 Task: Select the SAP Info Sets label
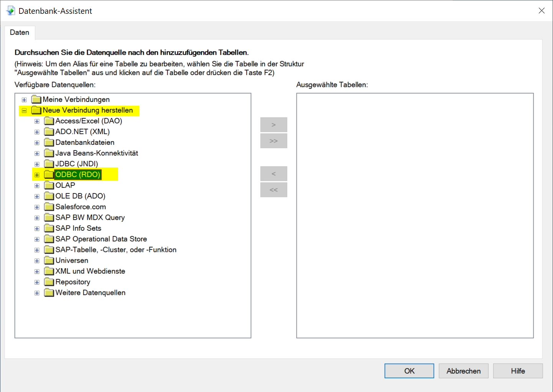[x=78, y=228]
